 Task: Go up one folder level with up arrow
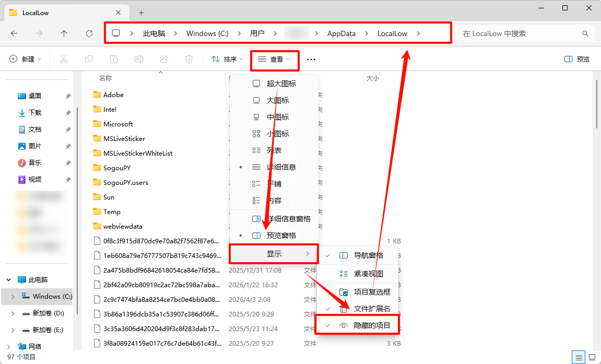[64, 33]
